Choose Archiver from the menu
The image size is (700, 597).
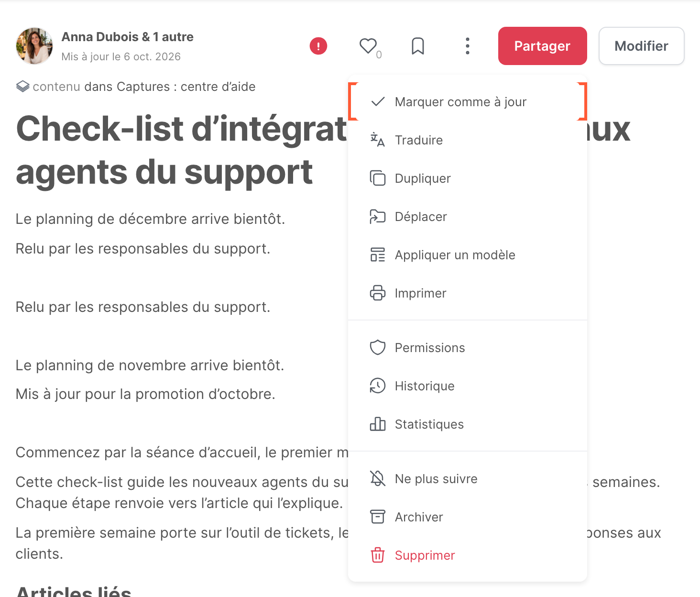(468, 517)
